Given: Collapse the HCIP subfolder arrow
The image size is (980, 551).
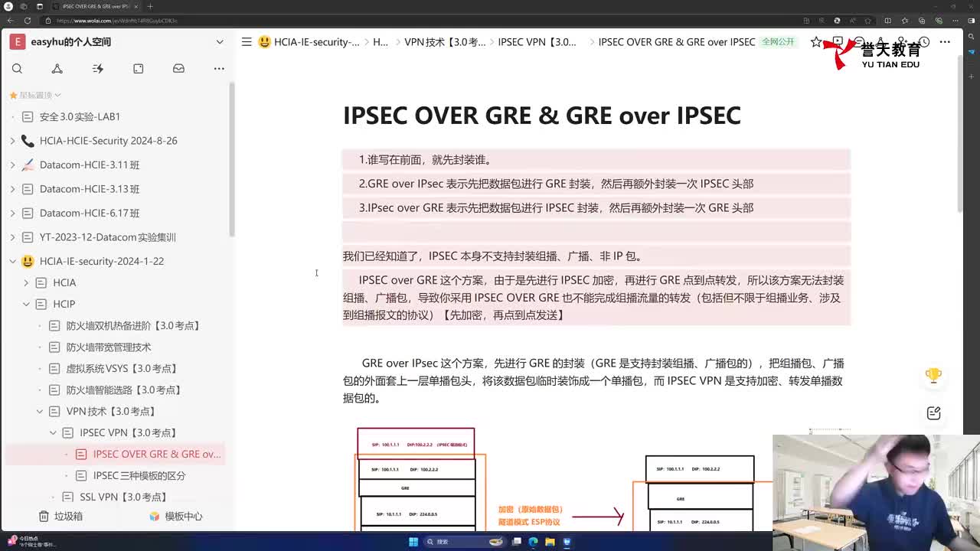Looking at the screenshot, I should (26, 304).
